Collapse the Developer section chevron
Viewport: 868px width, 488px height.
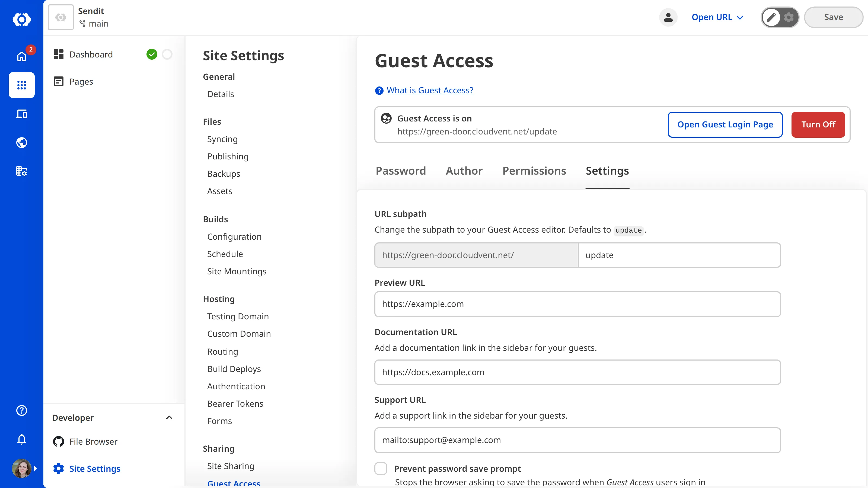pyautogui.click(x=169, y=418)
